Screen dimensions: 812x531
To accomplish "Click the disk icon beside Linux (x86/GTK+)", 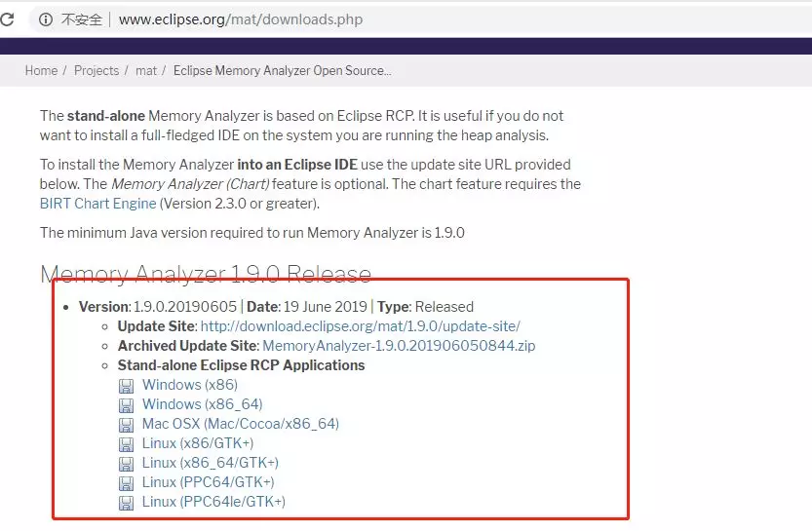I will tap(126, 444).
